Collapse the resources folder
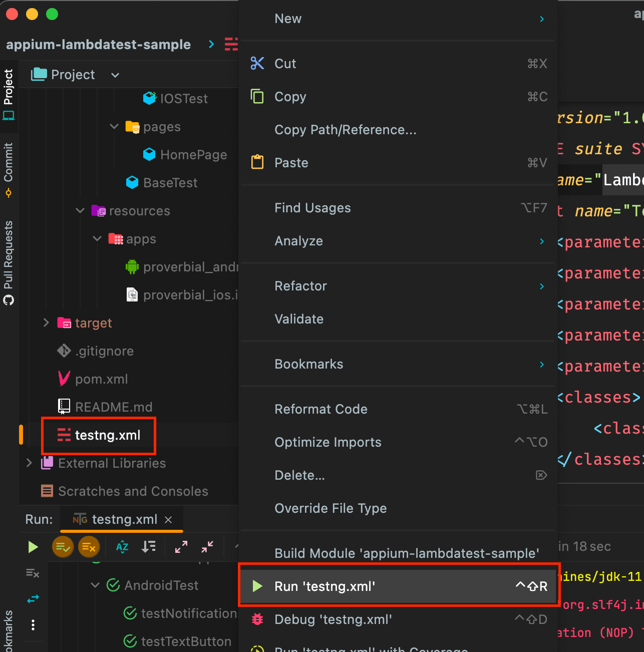The width and height of the screenshot is (644, 652). tap(80, 210)
